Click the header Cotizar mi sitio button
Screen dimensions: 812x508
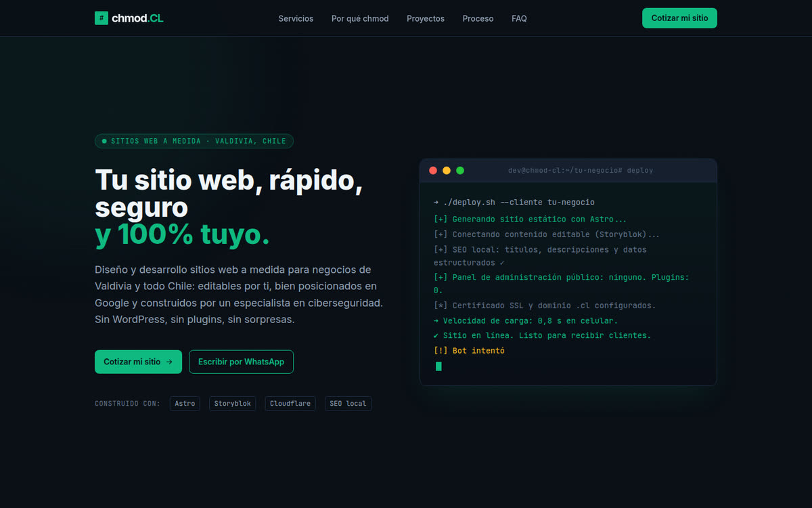679,18
